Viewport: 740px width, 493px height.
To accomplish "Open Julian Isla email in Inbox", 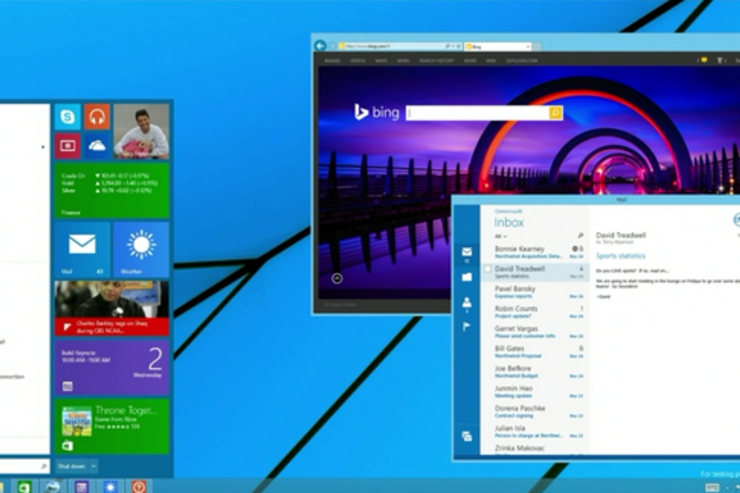I will (x=535, y=431).
